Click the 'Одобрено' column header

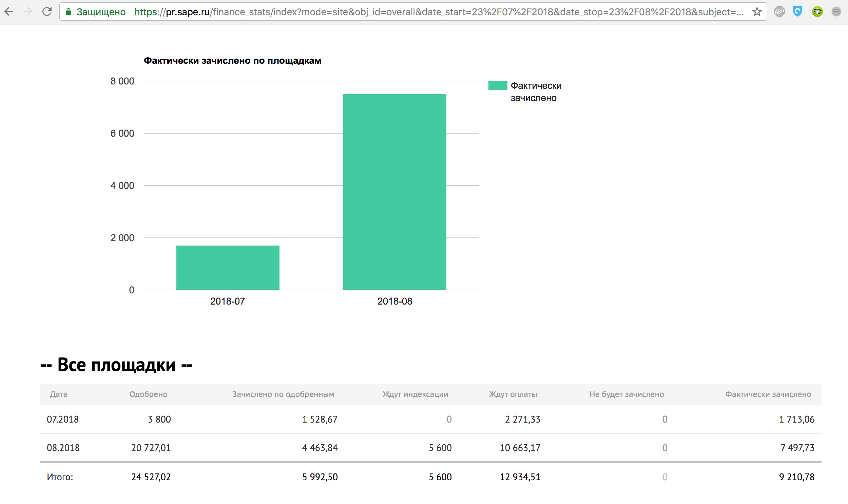coord(149,394)
